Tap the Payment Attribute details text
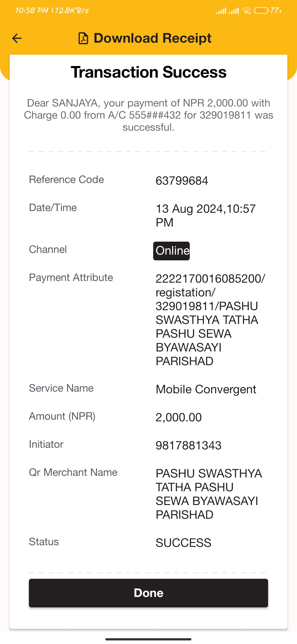 pos(210,320)
